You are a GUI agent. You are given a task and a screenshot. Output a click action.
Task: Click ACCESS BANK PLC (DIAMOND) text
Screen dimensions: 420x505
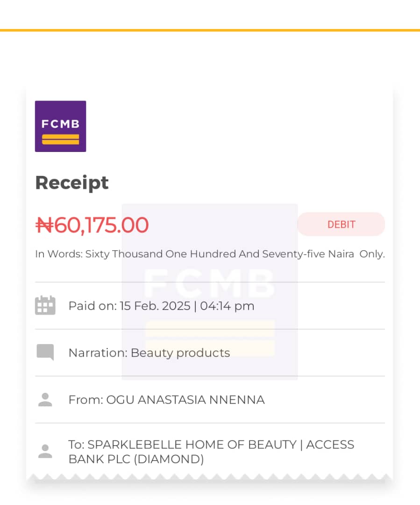136,459
